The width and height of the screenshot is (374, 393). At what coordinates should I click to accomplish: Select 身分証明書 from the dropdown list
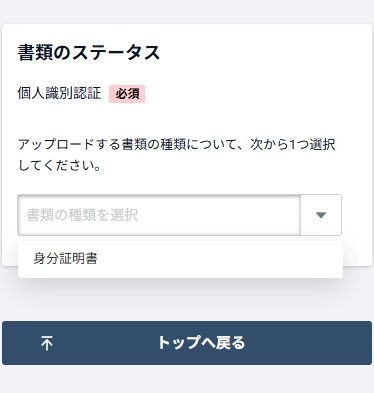tap(180, 259)
